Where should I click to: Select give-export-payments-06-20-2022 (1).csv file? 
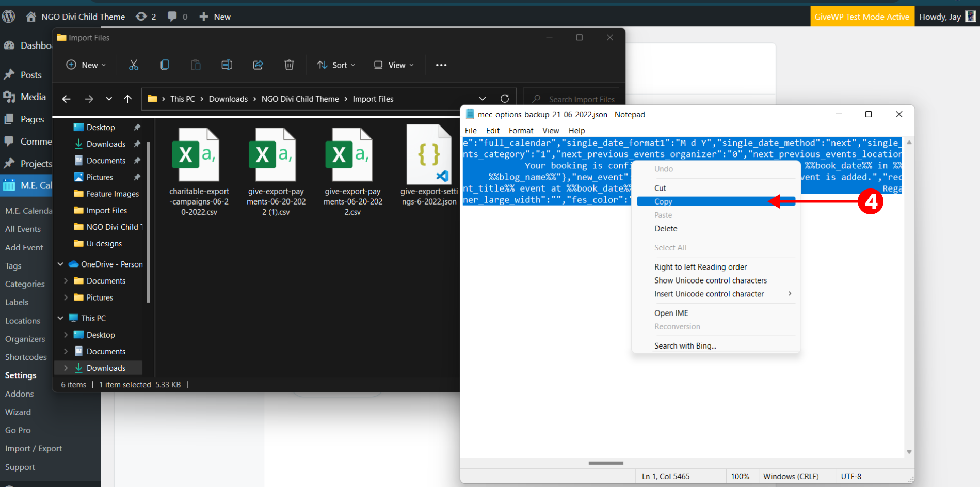click(x=276, y=171)
